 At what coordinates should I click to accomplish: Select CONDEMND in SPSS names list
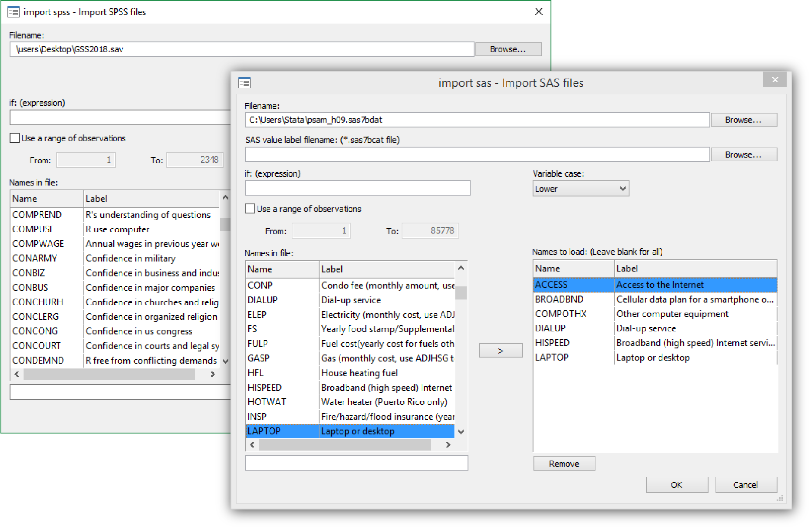pos(115,360)
